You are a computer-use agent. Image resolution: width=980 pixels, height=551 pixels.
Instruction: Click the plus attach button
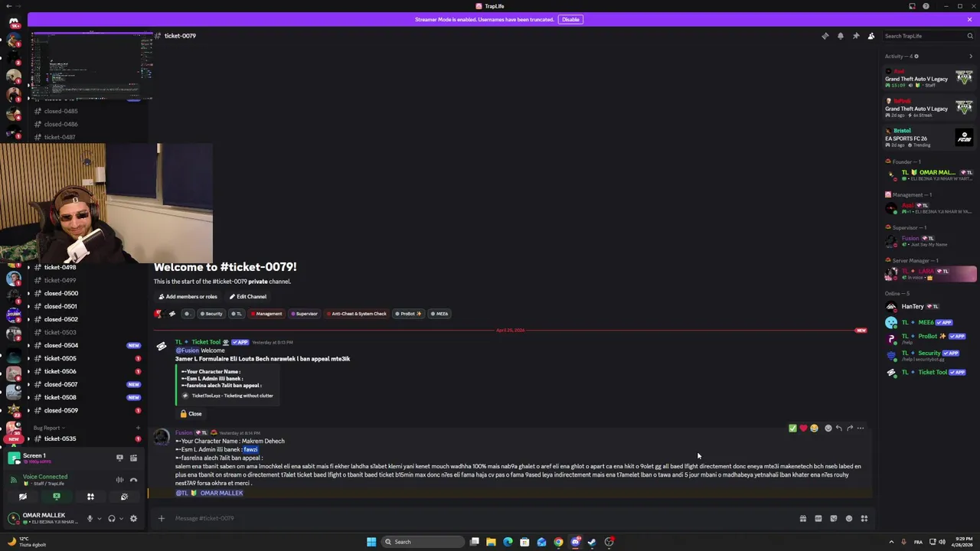[x=161, y=519]
